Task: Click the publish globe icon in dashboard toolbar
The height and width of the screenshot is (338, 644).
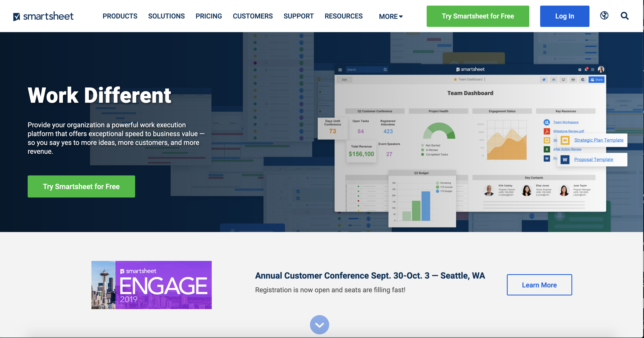Action: (x=544, y=80)
